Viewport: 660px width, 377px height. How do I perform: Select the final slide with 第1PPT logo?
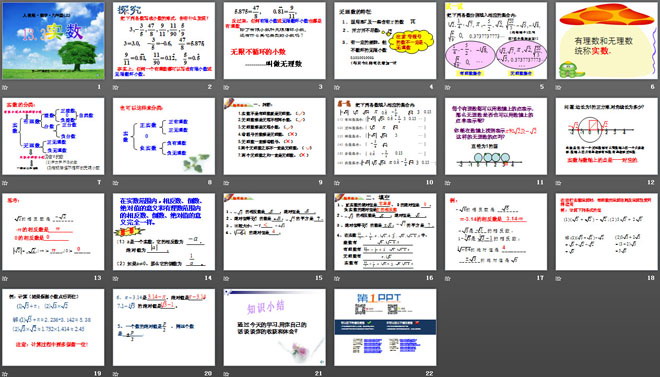point(385,327)
